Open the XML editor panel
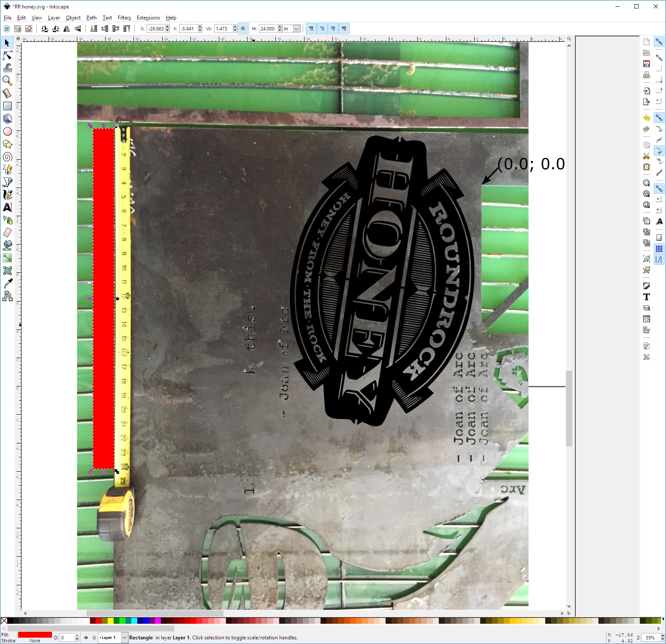 point(646,319)
